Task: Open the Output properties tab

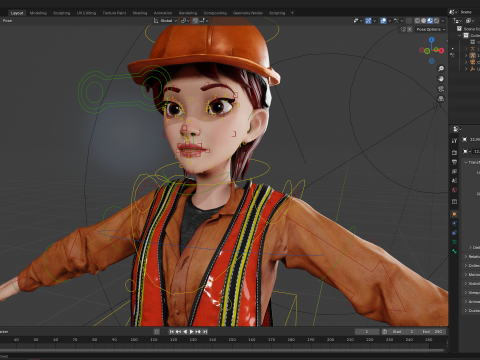Action: (454, 162)
